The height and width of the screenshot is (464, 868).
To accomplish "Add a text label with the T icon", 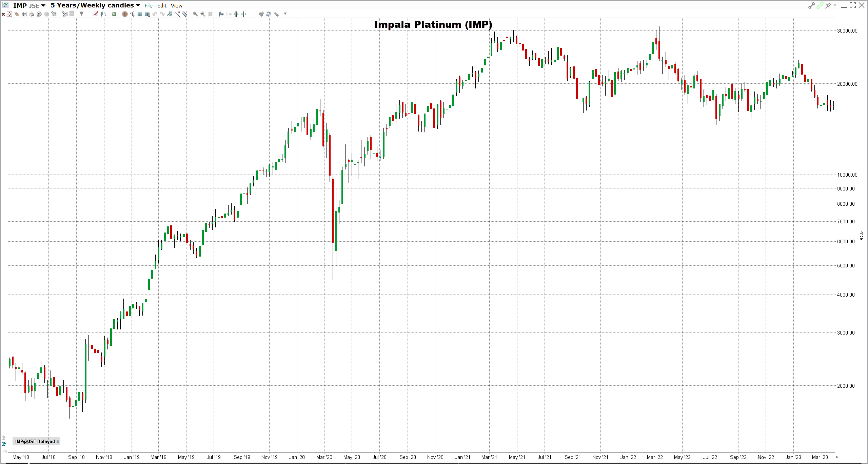I will pyautogui.click(x=140, y=14).
